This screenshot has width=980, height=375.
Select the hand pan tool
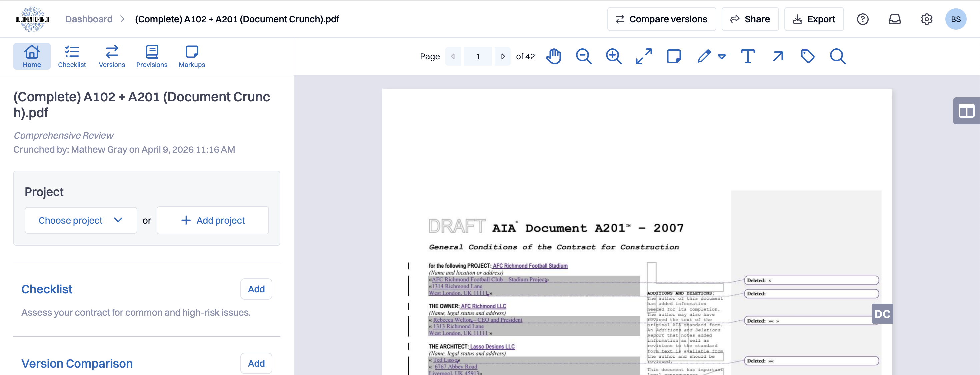click(554, 56)
